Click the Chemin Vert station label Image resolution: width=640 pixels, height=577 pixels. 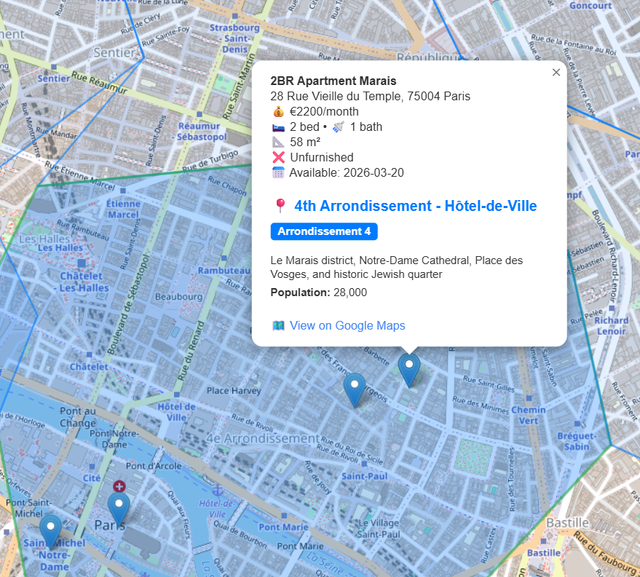[528, 415]
